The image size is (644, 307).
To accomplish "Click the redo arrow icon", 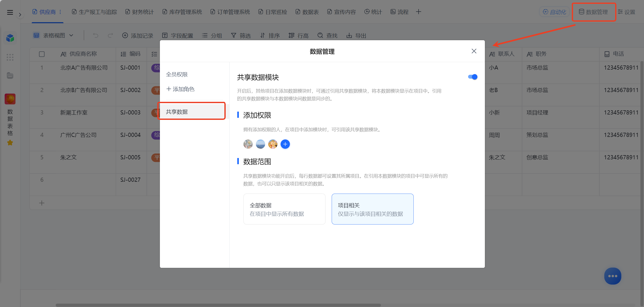I will (x=110, y=35).
